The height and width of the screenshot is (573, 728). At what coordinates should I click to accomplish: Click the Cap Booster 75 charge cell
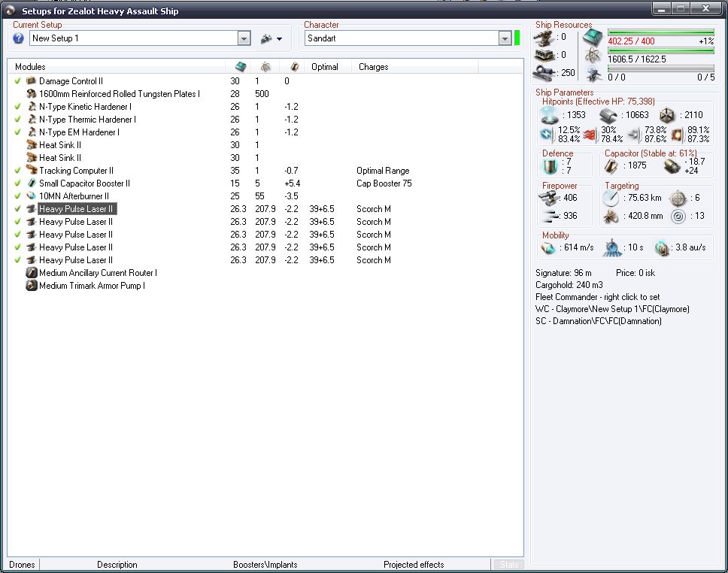pos(384,183)
